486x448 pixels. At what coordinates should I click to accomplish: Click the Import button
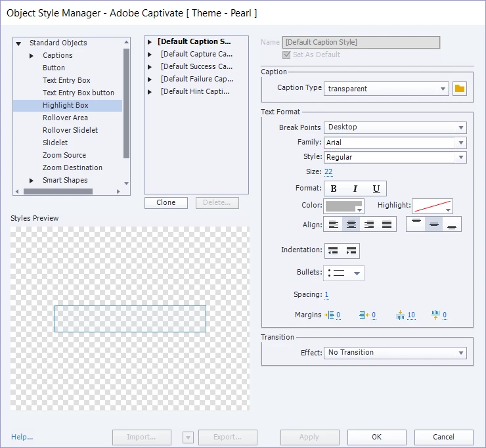[142, 437]
